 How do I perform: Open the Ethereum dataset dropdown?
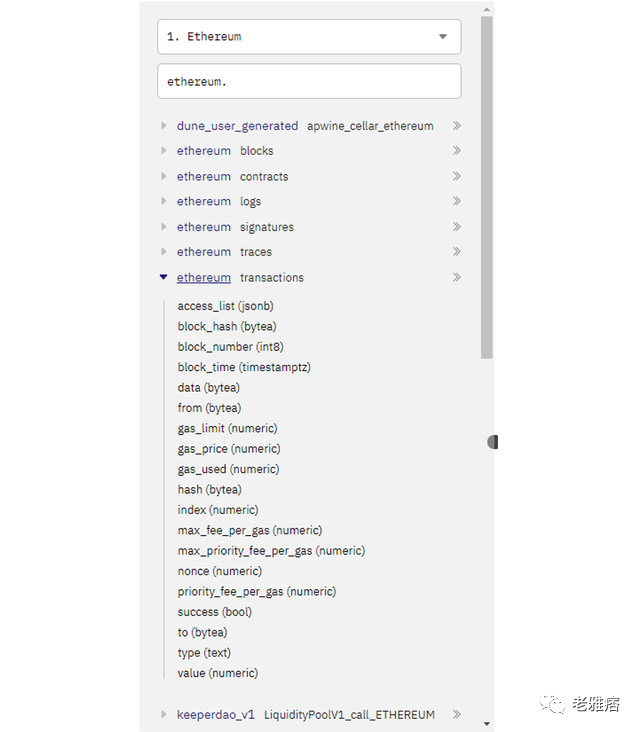click(309, 37)
